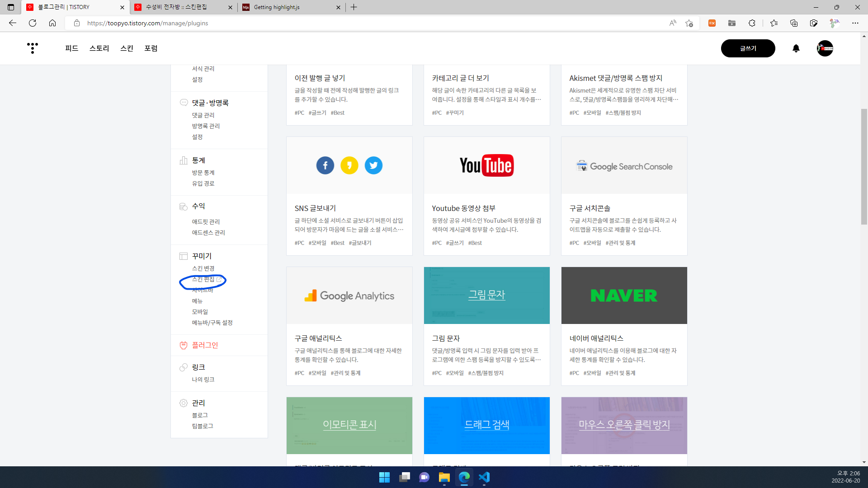868x488 pixels.
Task: Click the 수익 coin stack icon
Action: [x=184, y=206]
